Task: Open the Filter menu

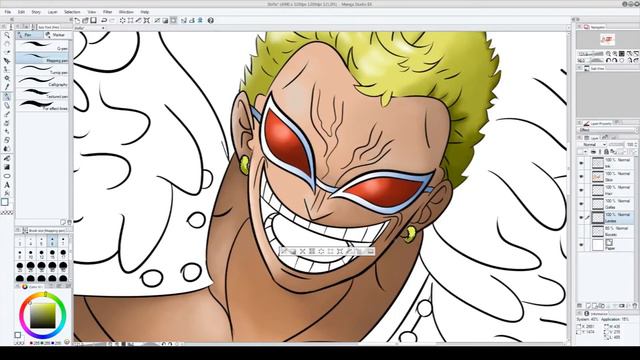Action: (x=107, y=12)
